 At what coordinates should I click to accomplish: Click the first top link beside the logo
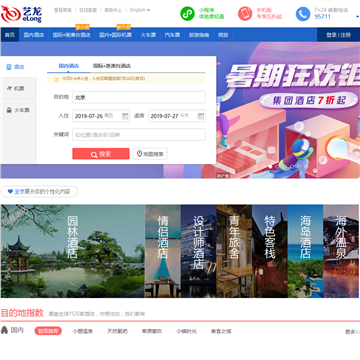click(x=63, y=10)
